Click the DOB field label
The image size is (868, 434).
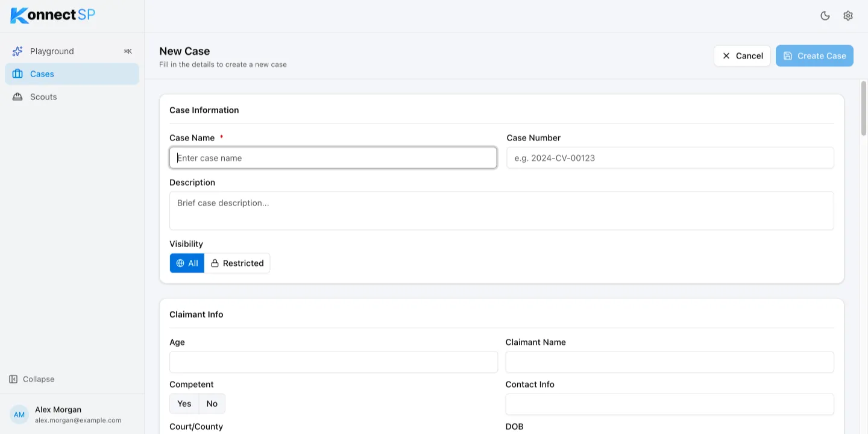coord(515,427)
